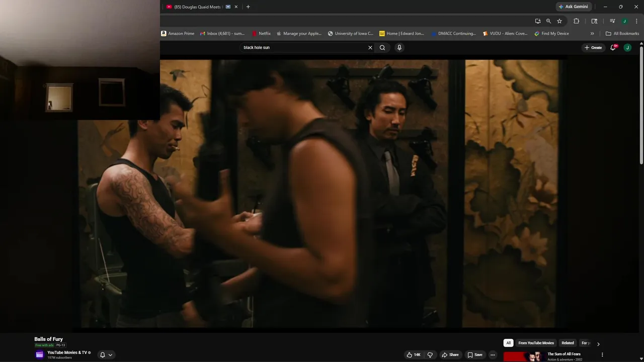Image resolution: width=644 pixels, height=362 pixels.
Task: Open the DMACC Continuing bookmark
Action: [x=453, y=34]
